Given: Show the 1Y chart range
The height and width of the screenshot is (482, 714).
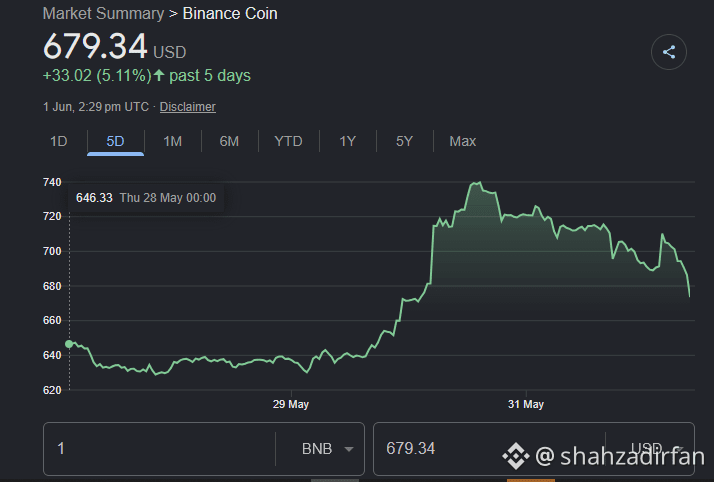Looking at the screenshot, I should pyautogui.click(x=347, y=142).
